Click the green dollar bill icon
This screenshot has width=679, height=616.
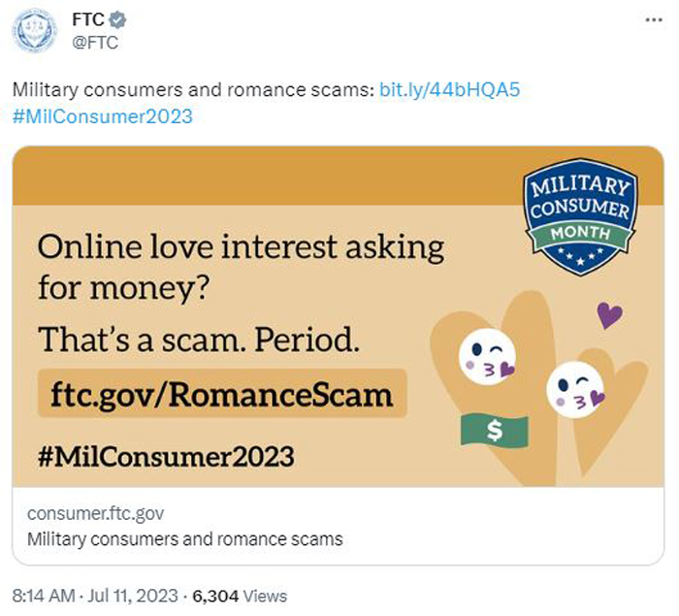(x=495, y=430)
